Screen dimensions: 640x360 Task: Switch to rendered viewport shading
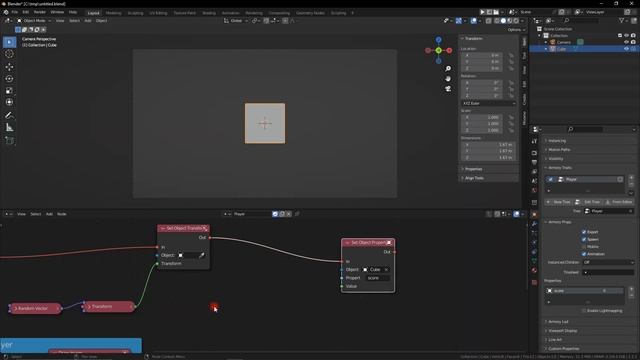click(x=516, y=20)
